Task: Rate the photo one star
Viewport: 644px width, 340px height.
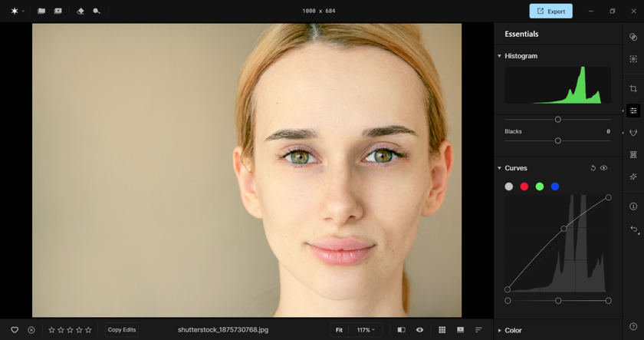Action: [52, 330]
